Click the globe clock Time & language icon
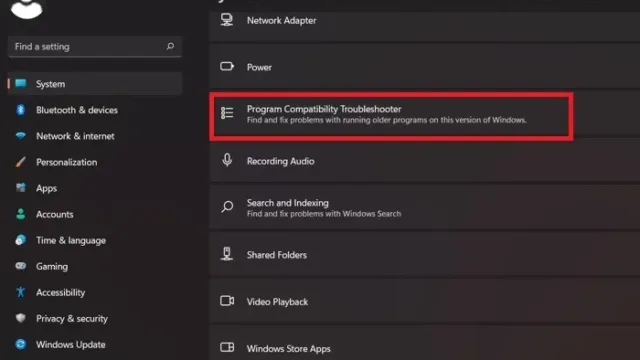 point(20,240)
